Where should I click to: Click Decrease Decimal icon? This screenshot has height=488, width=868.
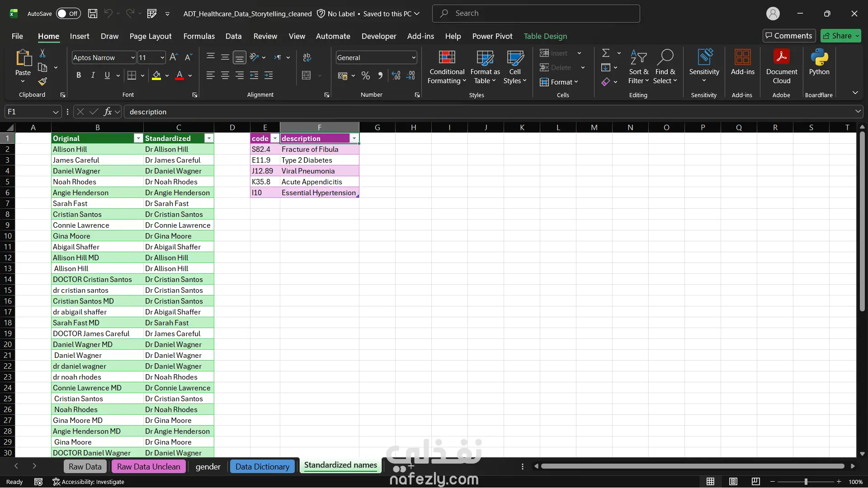(410, 76)
